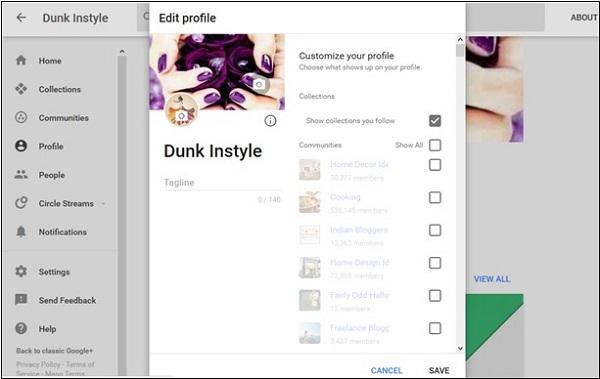Screen dimensions: 600x379
Task: Click the SAVE button
Action: (439, 370)
